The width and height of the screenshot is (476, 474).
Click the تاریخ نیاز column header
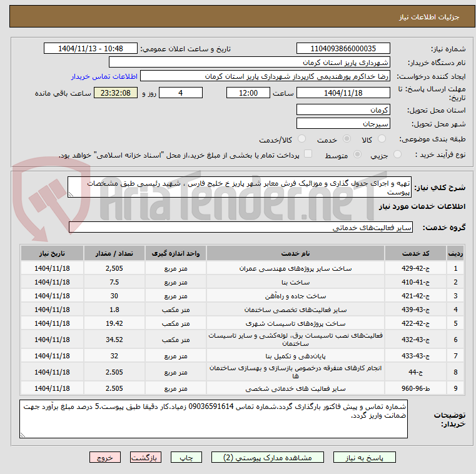(x=52, y=253)
